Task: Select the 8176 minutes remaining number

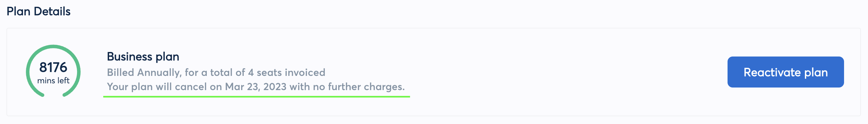Action: point(53,67)
